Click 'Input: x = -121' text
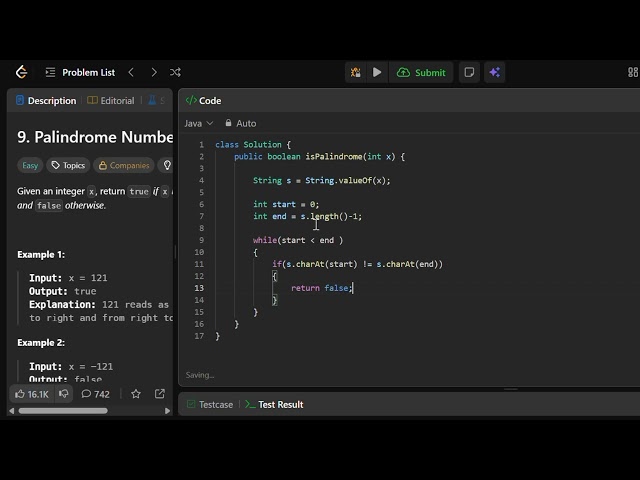Screen dimensions: 640x480 (71, 367)
